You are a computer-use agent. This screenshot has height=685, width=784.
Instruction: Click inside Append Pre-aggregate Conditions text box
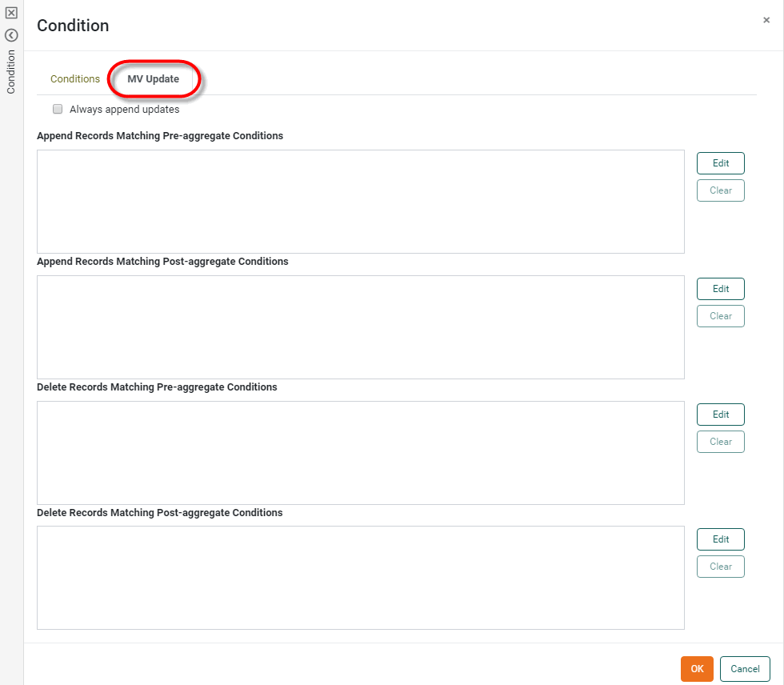[x=360, y=202]
